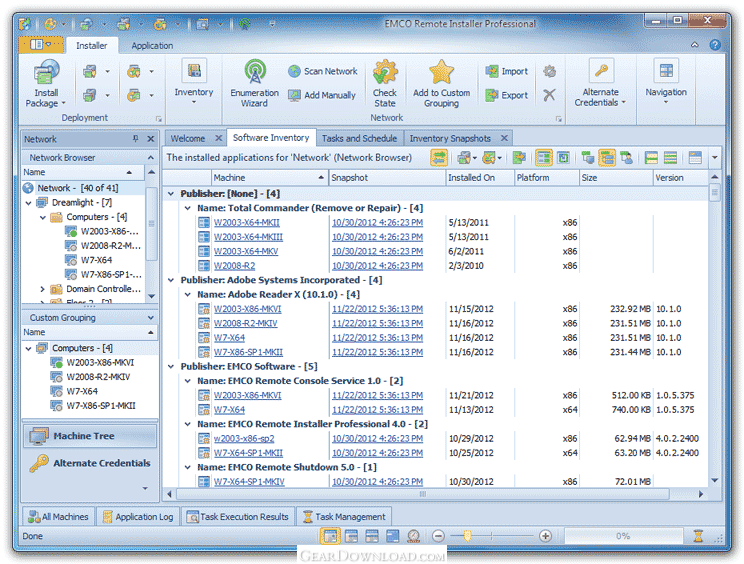Launch the Enumeration Wizard
The height and width of the screenshot is (564, 744).
[x=255, y=84]
